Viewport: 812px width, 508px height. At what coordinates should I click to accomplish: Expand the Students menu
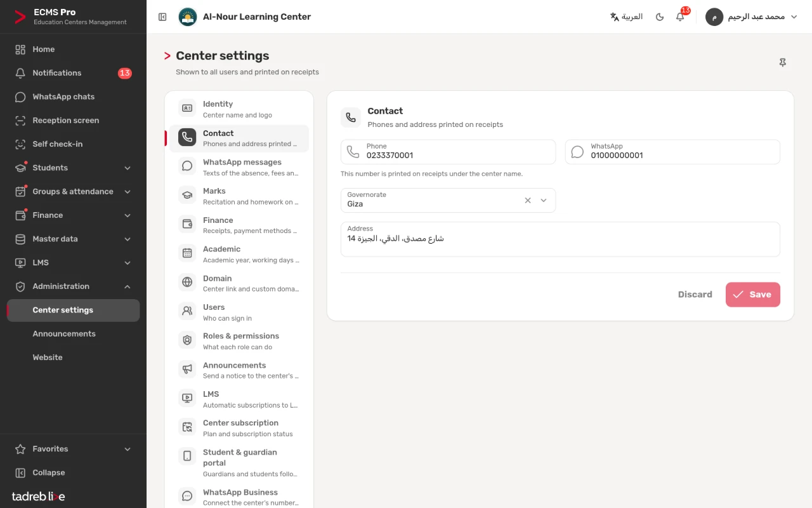pyautogui.click(x=73, y=168)
